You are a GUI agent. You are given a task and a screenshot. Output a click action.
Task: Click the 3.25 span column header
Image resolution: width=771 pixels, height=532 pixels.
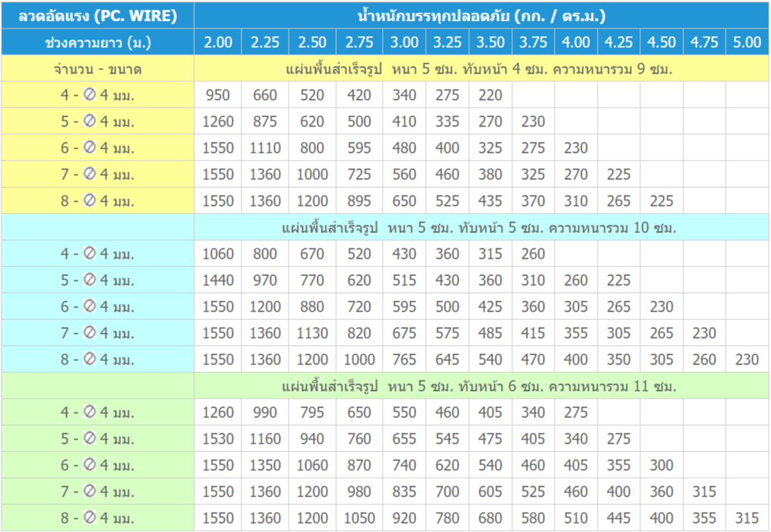click(447, 42)
